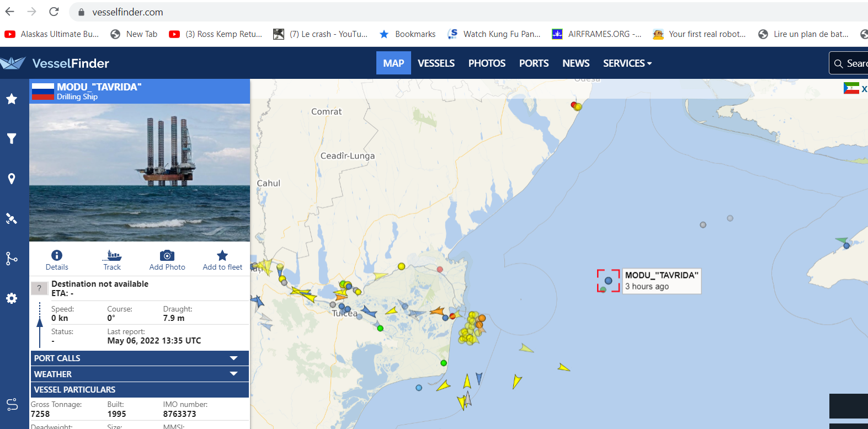Switch to the VESSELS tab
This screenshot has width=868, height=429.
[436, 63]
